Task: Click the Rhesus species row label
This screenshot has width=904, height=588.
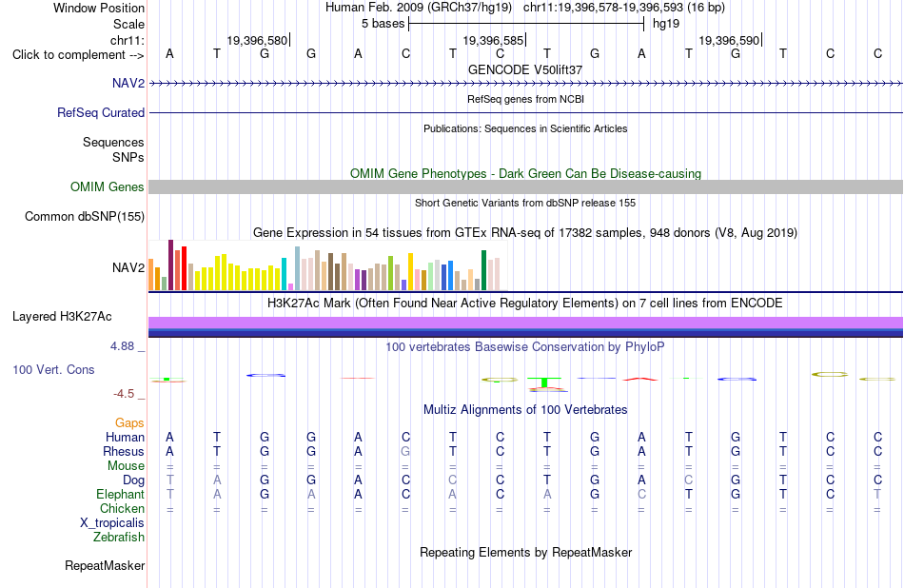Action: (124, 451)
